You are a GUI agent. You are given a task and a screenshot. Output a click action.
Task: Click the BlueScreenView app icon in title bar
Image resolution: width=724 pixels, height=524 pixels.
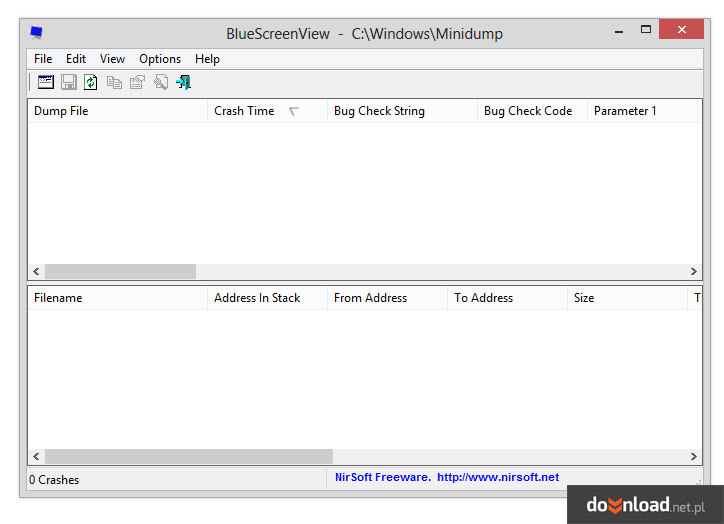coord(36,32)
